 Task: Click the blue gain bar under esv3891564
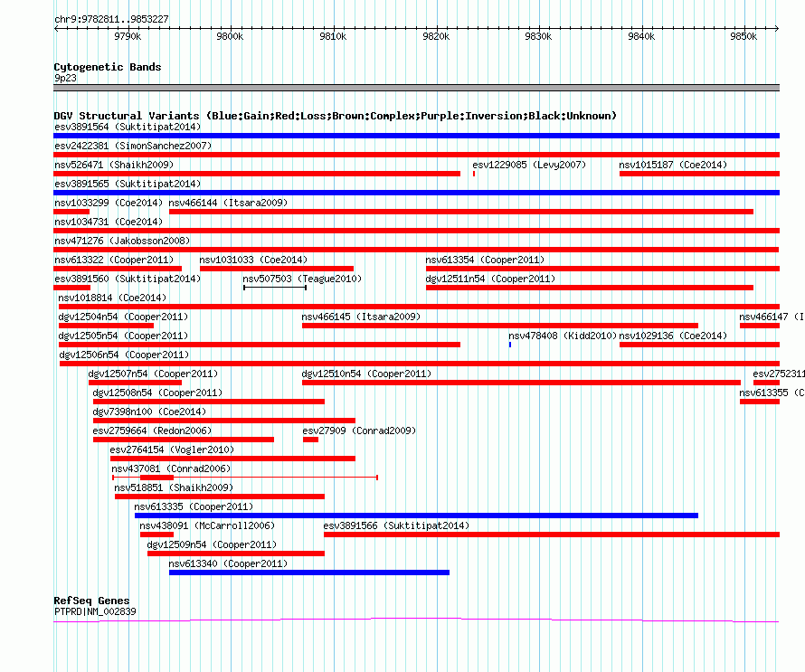(x=416, y=136)
